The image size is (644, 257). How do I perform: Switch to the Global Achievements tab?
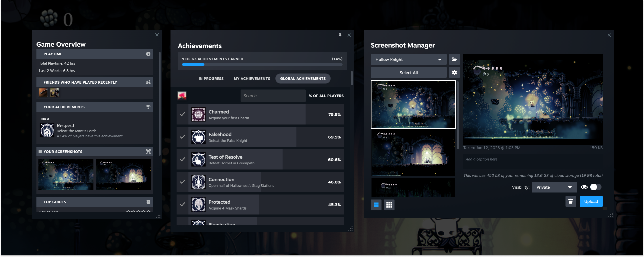click(x=303, y=78)
